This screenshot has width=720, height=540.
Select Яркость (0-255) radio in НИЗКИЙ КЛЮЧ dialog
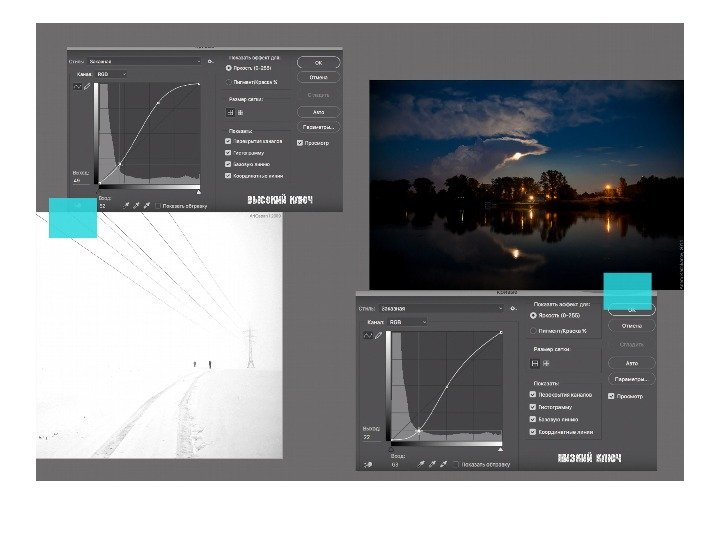coord(533,315)
